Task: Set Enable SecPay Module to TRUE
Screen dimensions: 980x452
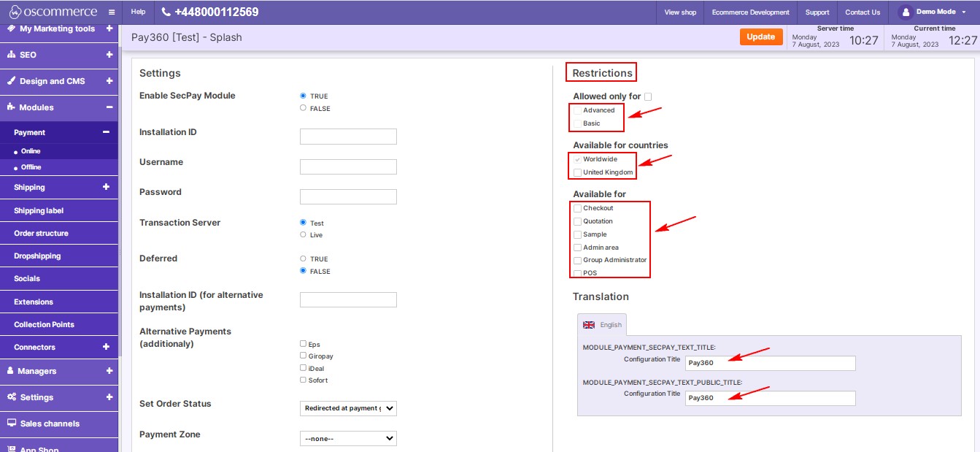Action: (303, 96)
